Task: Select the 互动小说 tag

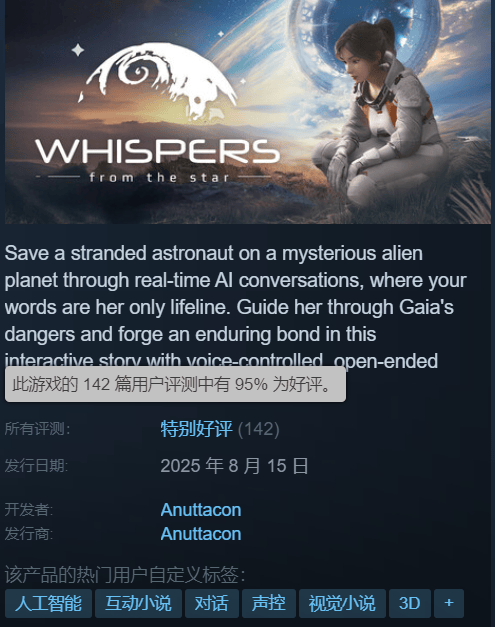Action: (138, 603)
